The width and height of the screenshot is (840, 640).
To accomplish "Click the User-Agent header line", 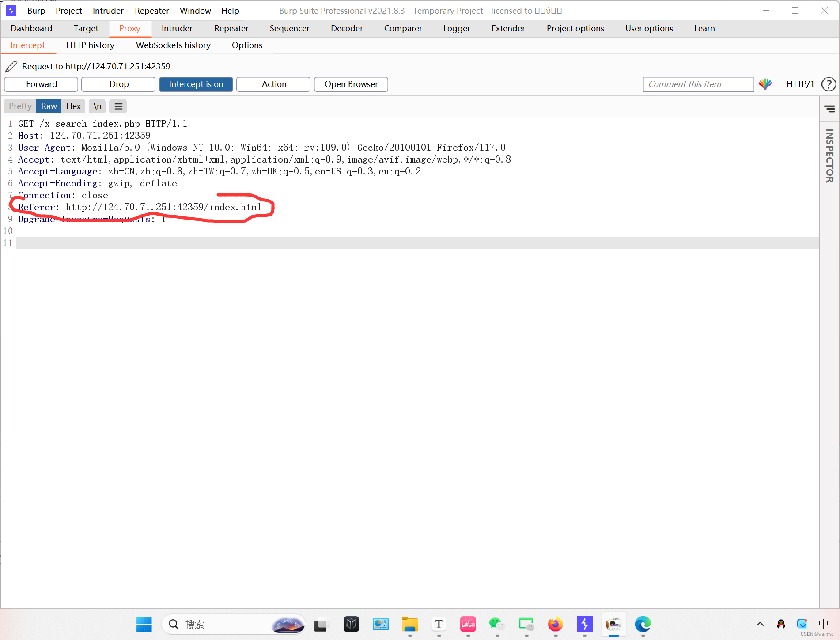I will point(262,148).
